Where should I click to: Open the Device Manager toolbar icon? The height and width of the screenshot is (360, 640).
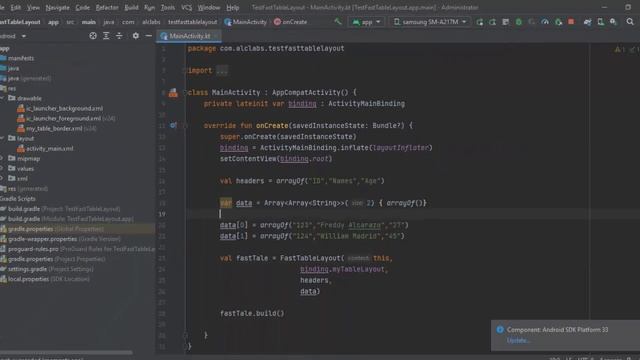click(600, 22)
